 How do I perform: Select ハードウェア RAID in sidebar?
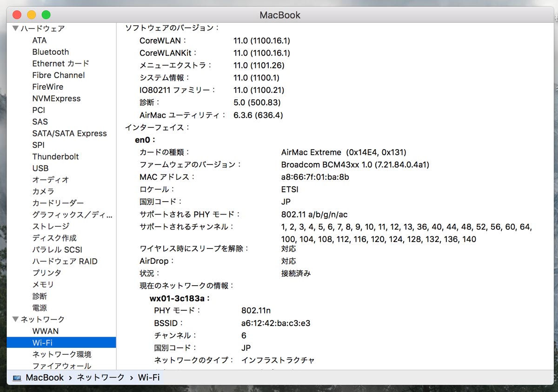point(65,261)
